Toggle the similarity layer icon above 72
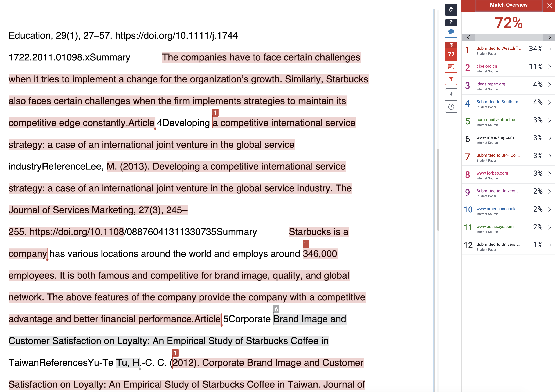 pos(451,45)
